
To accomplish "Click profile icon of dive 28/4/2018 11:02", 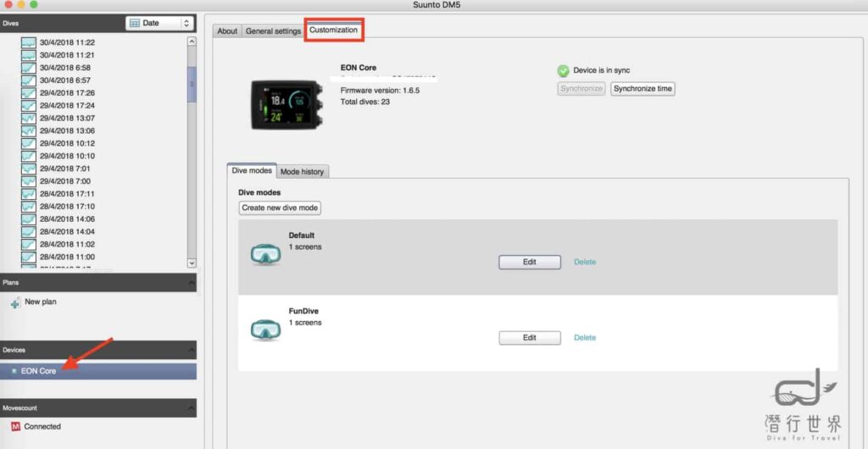I will click(x=29, y=244).
